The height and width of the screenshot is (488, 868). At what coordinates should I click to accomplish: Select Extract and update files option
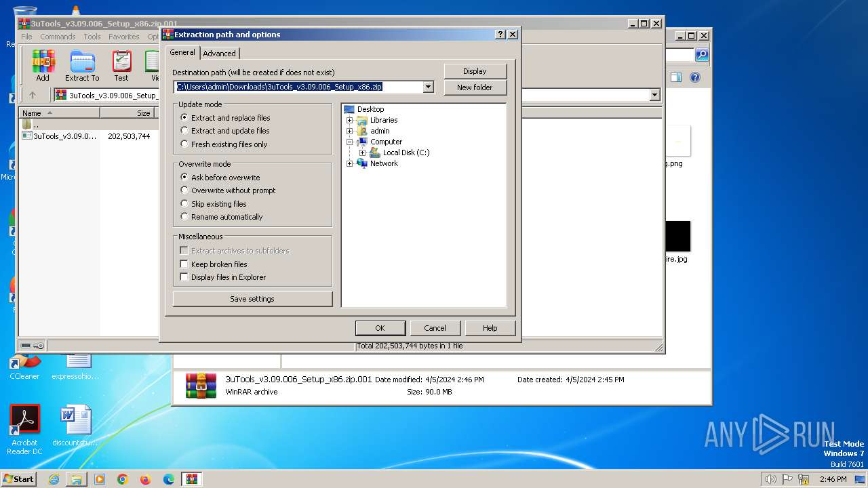225,131
